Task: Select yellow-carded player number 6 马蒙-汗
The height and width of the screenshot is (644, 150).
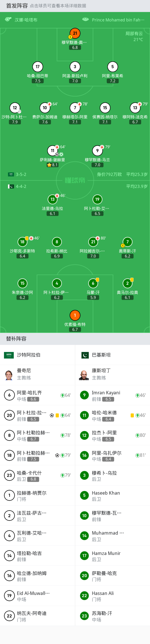Action: 93,283
